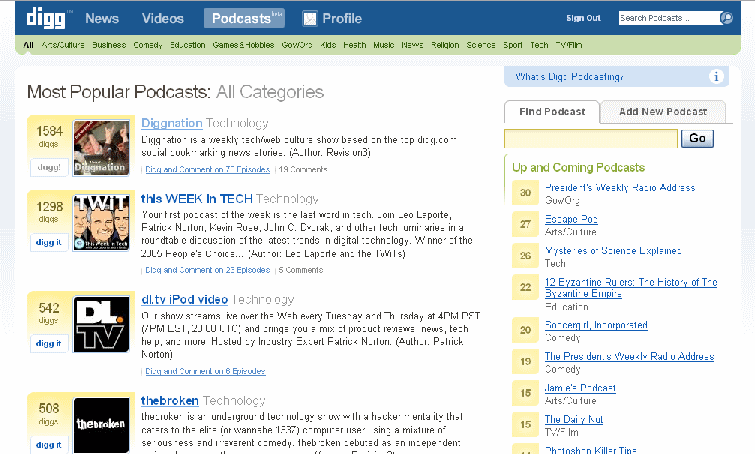Open the Profile page
This screenshot has height=454, width=755.
tap(342, 19)
